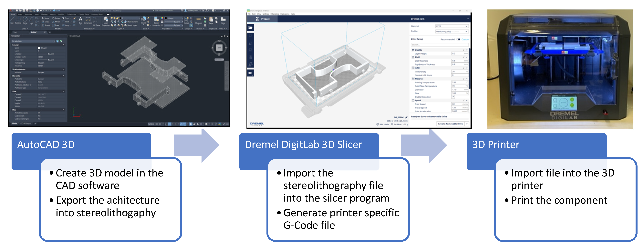
Task: Open the Extensions menu in slicer
Action: coord(274,14)
